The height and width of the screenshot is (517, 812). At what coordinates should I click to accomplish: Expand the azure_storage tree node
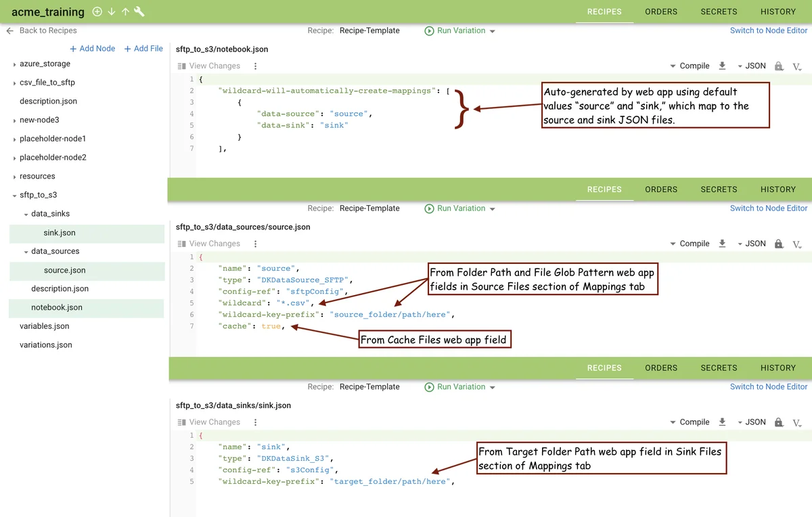pyautogui.click(x=15, y=64)
